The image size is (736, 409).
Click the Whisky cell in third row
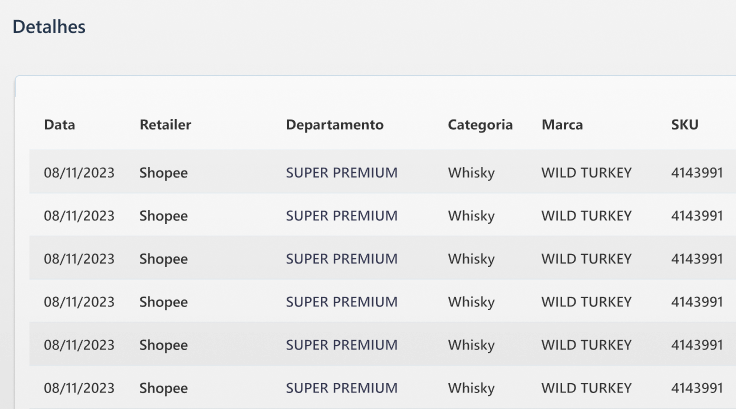pos(471,259)
